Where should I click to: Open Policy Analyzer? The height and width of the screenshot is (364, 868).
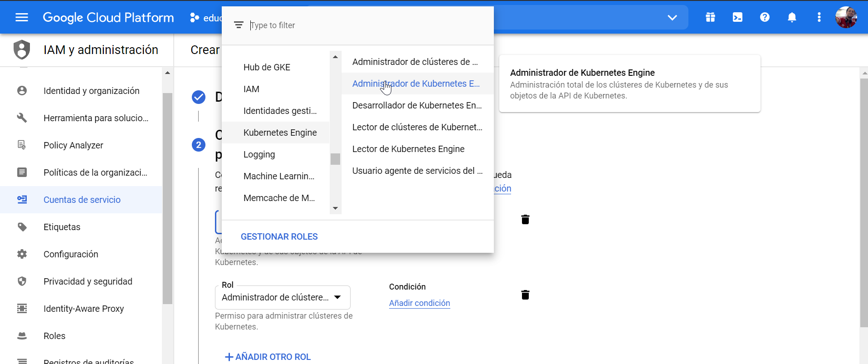pyautogui.click(x=73, y=145)
